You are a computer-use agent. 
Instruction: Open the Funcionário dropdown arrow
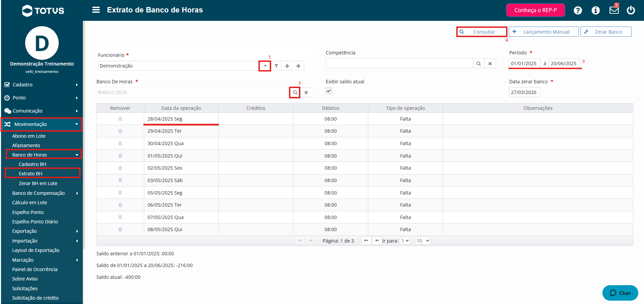pyautogui.click(x=265, y=66)
